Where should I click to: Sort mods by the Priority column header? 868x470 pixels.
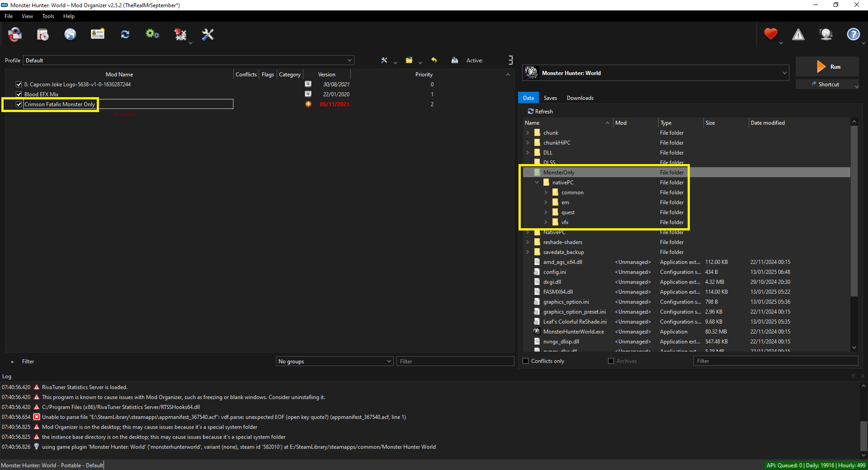(424, 75)
